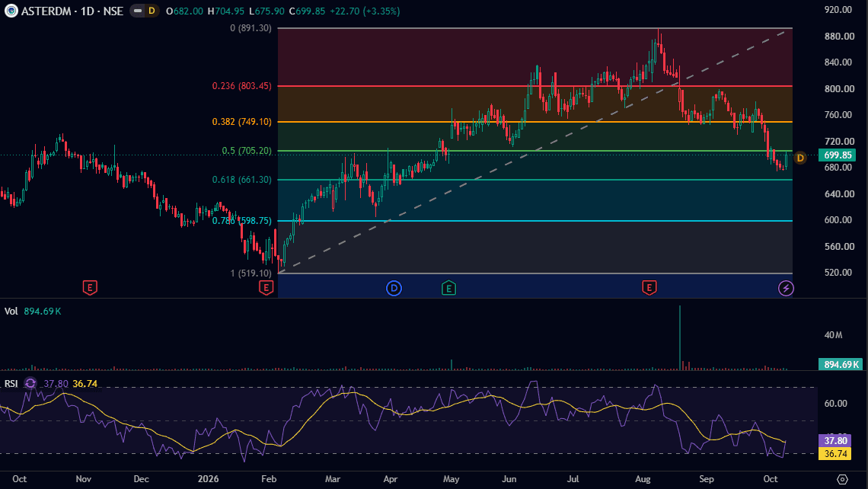Click the 600.00 price axis label

tap(838, 220)
